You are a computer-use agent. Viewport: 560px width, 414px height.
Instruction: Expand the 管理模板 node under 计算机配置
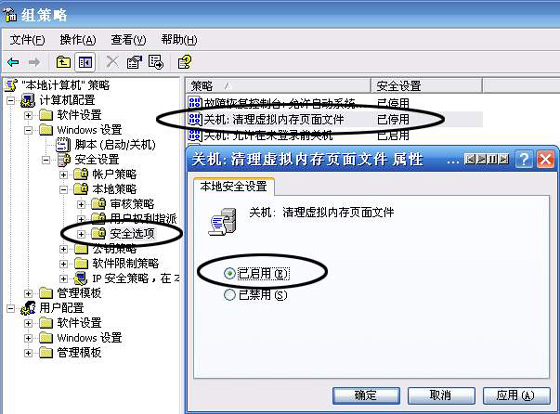(x=28, y=294)
